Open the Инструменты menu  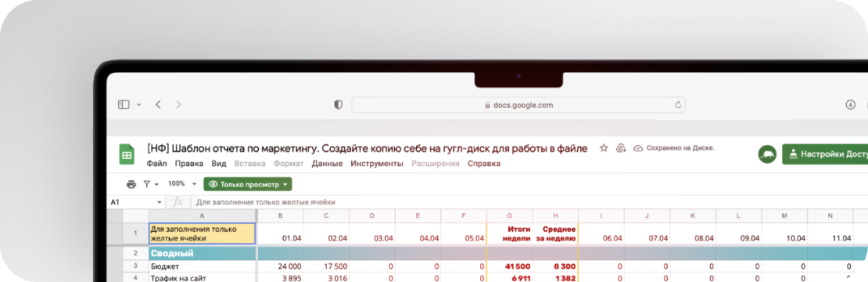[x=377, y=164]
